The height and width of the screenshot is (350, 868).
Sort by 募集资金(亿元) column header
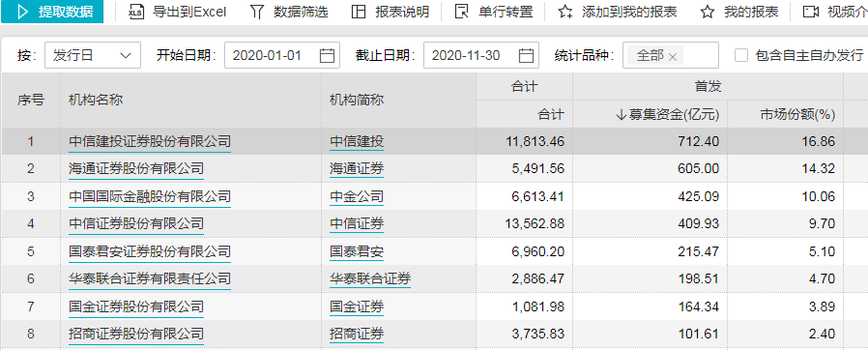(x=667, y=115)
